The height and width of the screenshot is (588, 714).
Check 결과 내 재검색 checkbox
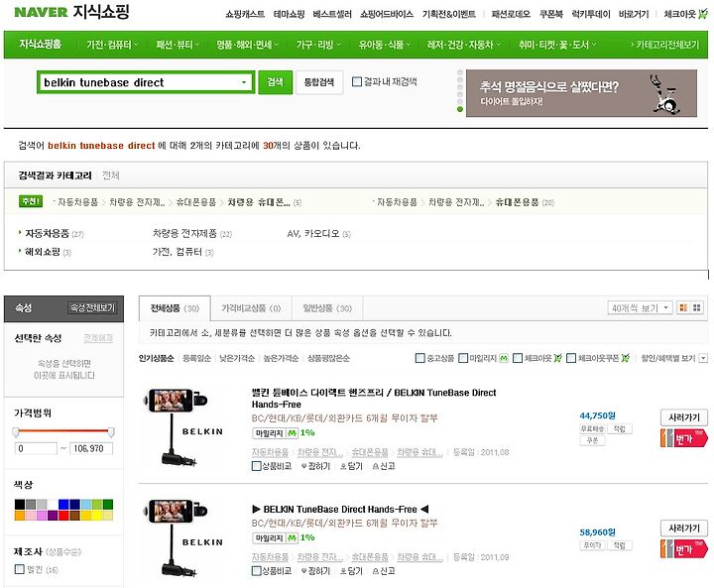pyautogui.click(x=357, y=81)
